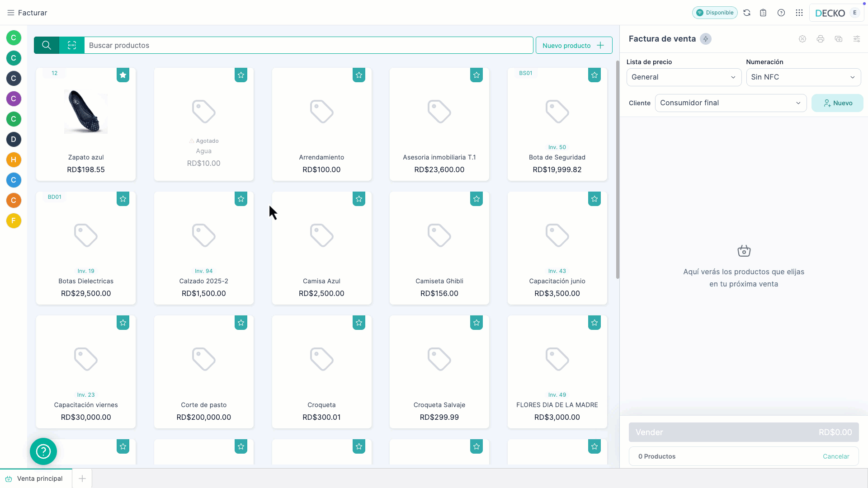Open the Lista de precio General dropdown
Image resolution: width=868 pixels, height=488 pixels.
point(684,77)
